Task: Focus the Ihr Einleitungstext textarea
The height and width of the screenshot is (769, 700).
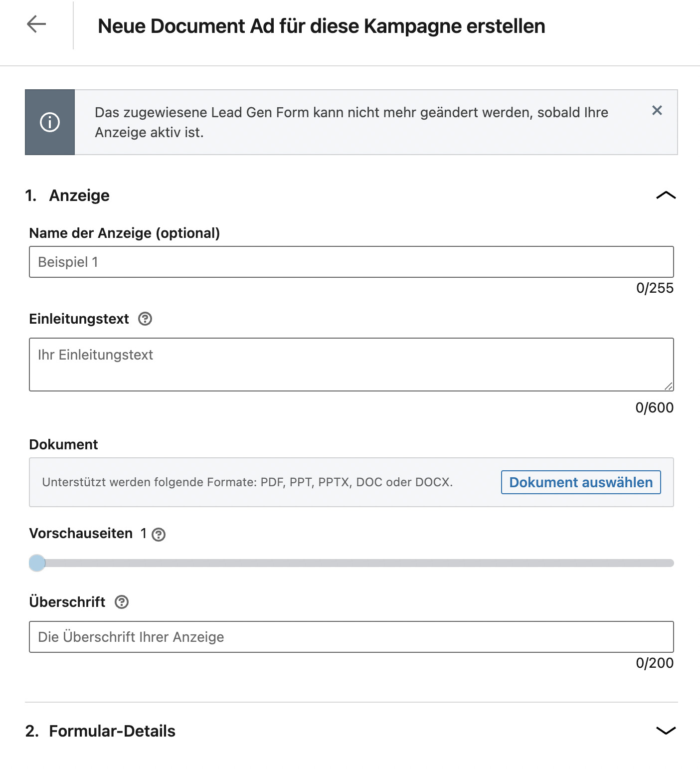Action: coord(351,365)
